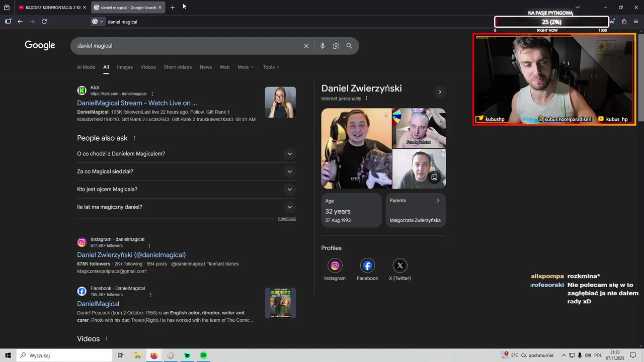Open Facebook result three-dot options
Viewport: 644px width, 362px height.
(150, 295)
